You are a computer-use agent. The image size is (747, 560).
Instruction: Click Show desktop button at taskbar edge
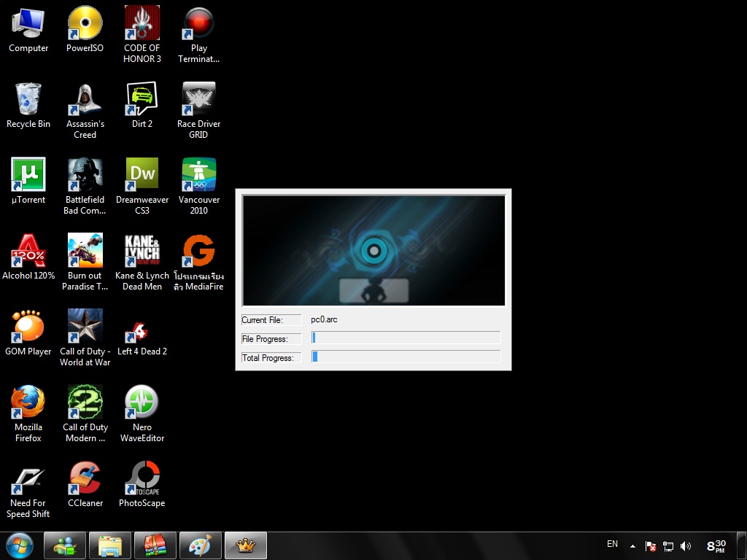[x=742, y=545]
